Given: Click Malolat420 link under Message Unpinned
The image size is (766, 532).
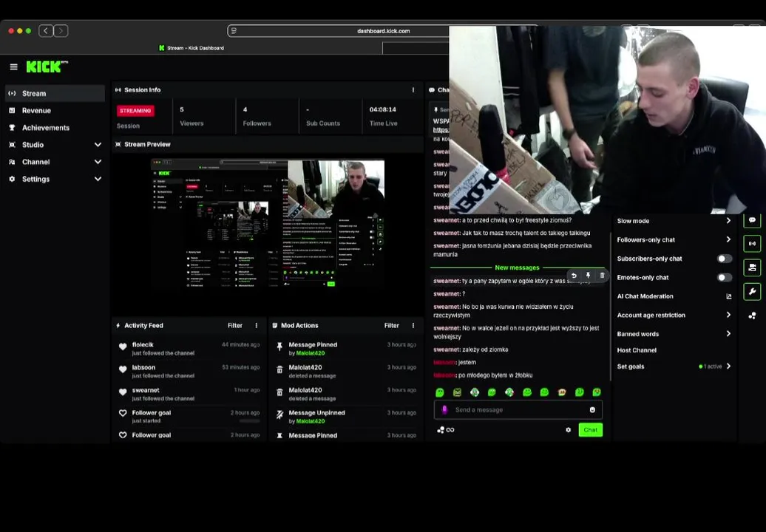Looking at the screenshot, I should [311, 421].
